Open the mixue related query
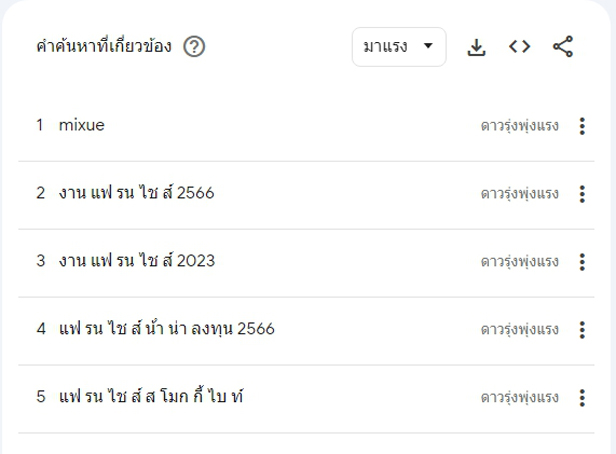This screenshot has width=616, height=454. tap(82, 126)
